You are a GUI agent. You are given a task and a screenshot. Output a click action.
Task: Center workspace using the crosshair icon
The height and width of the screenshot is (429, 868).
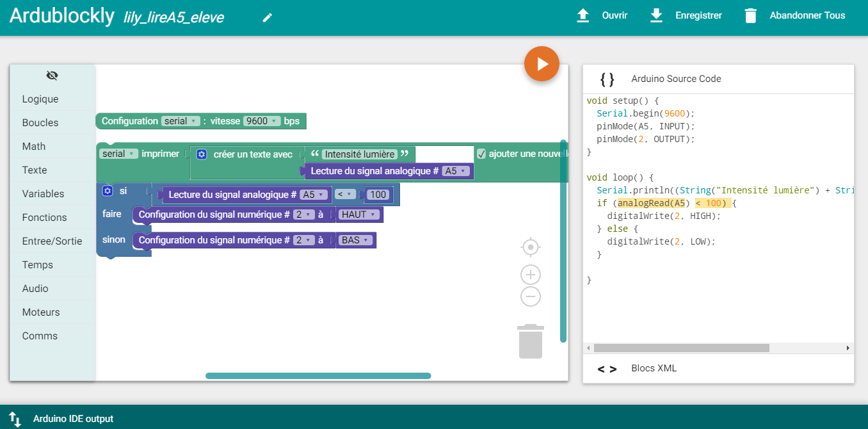click(x=530, y=247)
